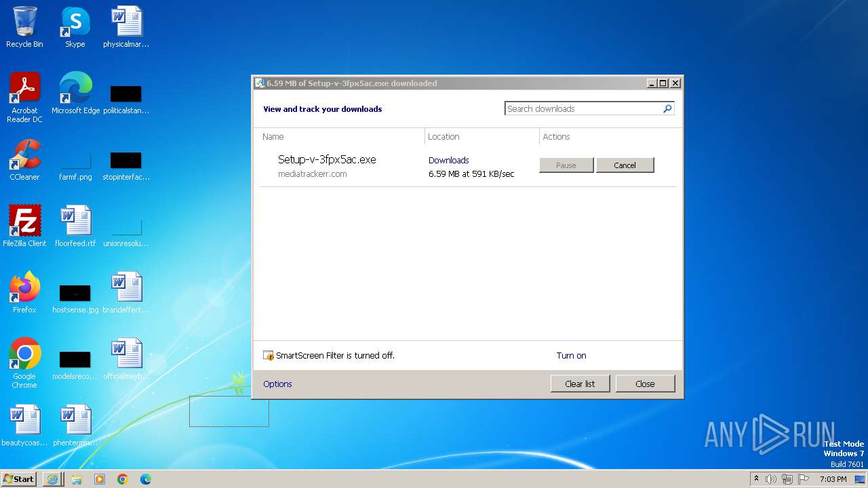The image size is (868, 488).
Task: Click the search magnifier icon in downloads
Action: (x=667, y=108)
